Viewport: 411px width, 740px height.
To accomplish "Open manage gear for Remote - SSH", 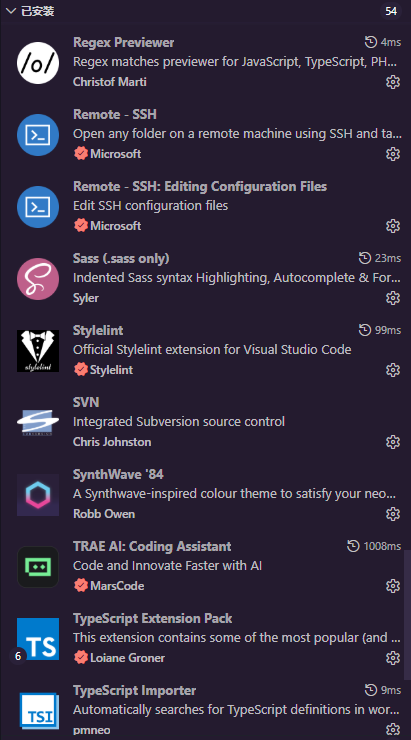I will coord(393,154).
